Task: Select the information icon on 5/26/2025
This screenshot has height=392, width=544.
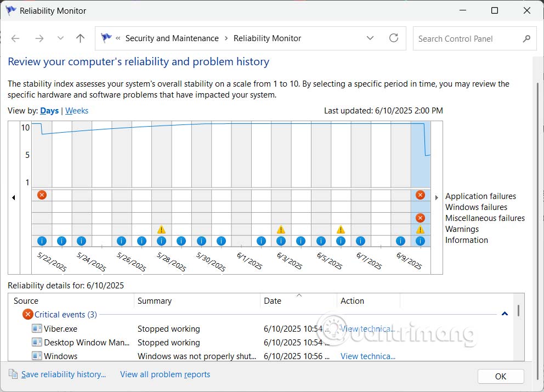Action: (121, 241)
